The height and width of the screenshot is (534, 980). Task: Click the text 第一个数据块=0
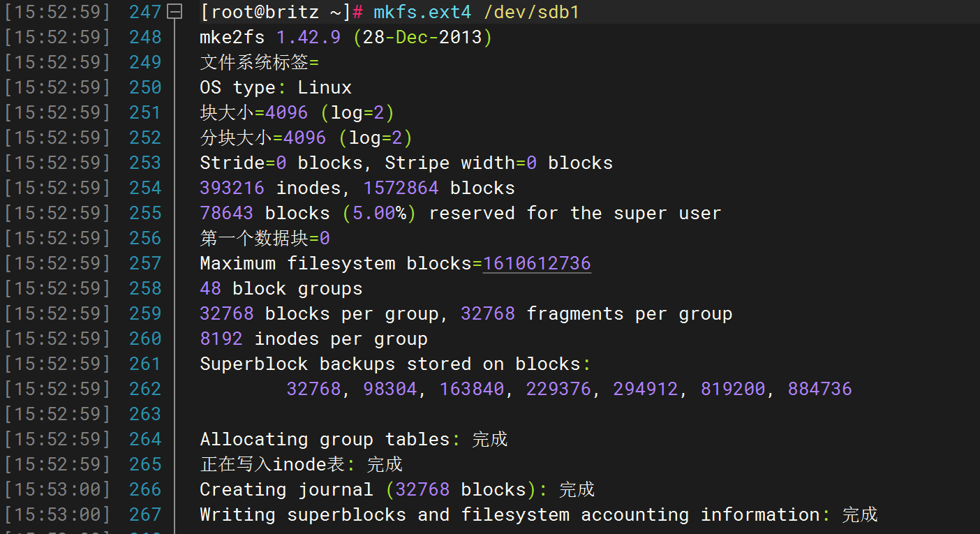click(x=265, y=238)
